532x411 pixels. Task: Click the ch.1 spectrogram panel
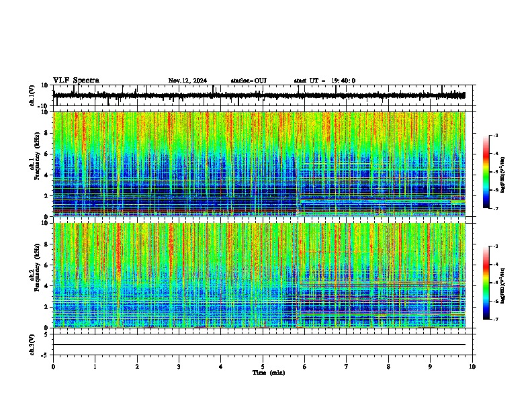click(x=259, y=164)
